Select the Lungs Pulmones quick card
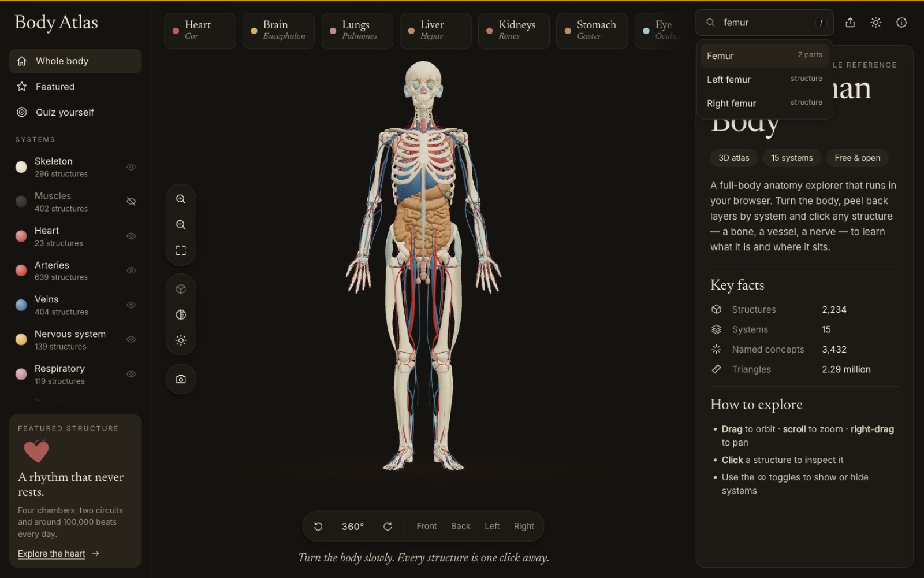This screenshot has width=924, height=578. (357, 31)
